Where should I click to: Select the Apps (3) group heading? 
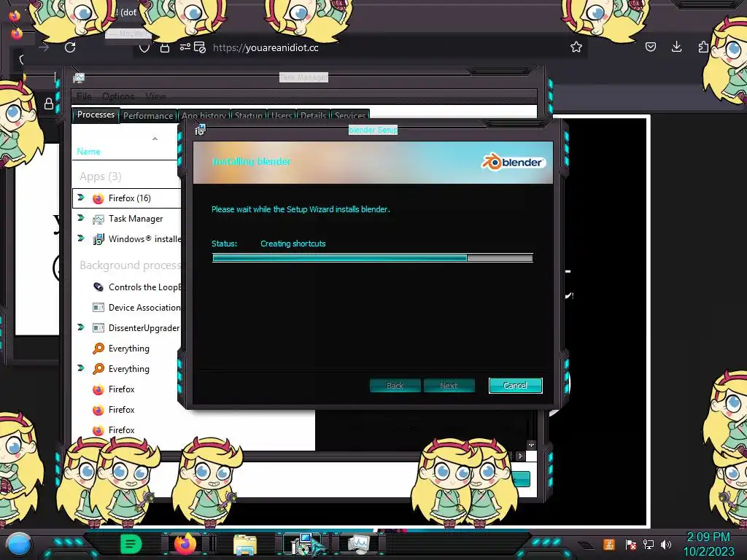[101, 176]
